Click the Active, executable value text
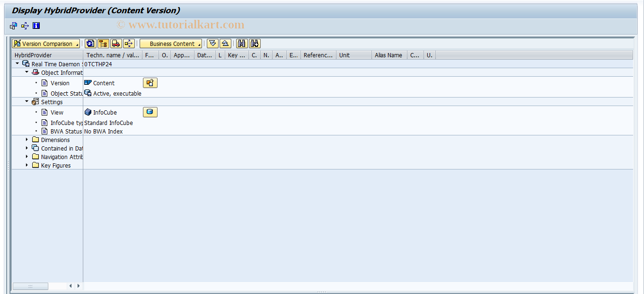The image size is (644, 294). (x=117, y=93)
